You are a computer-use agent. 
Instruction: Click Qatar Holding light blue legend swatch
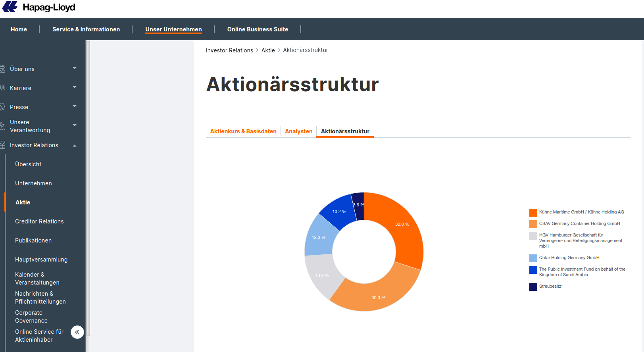[x=533, y=258]
